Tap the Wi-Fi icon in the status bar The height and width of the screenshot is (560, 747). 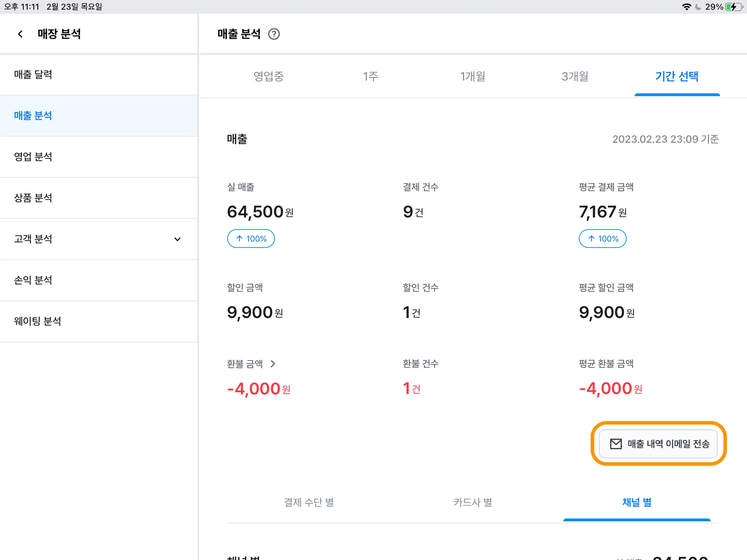pyautogui.click(x=686, y=7)
